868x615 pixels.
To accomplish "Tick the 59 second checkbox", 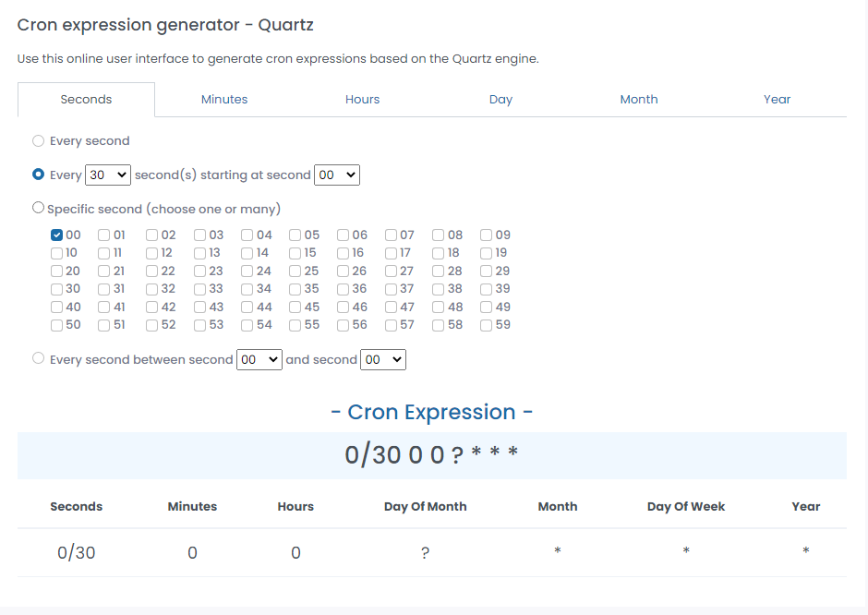I will pyautogui.click(x=487, y=325).
